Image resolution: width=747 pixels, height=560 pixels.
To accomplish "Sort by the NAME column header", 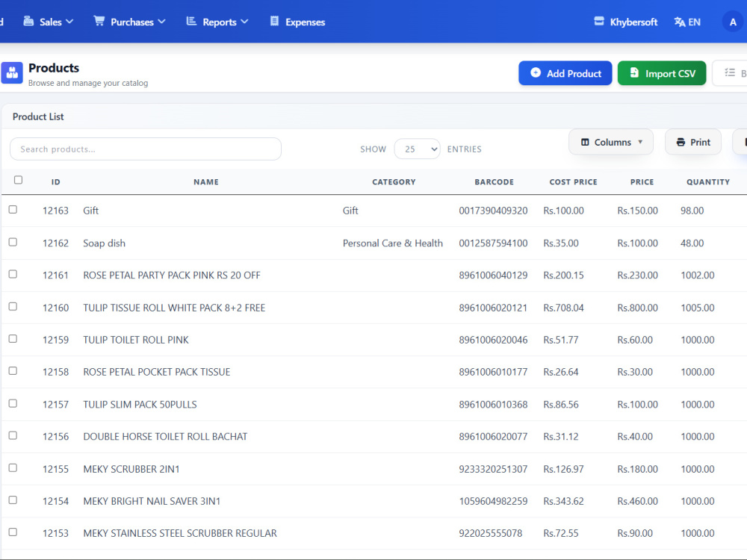I will click(206, 182).
